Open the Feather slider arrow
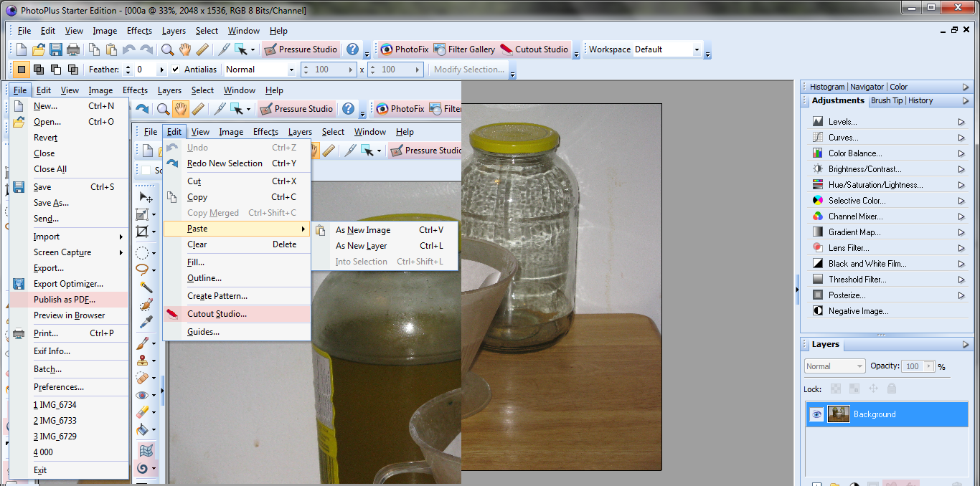The width and height of the screenshot is (980, 486). coord(162,70)
